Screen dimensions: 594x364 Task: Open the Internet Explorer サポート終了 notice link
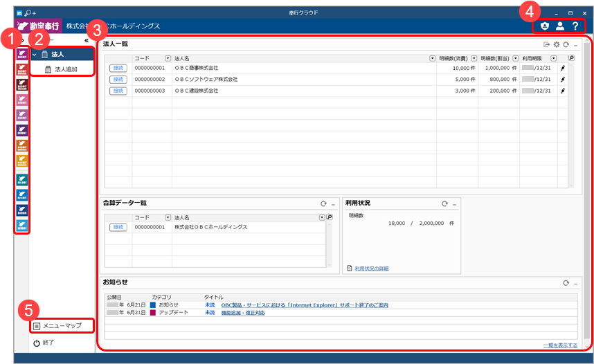pyautogui.click(x=305, y=305)
